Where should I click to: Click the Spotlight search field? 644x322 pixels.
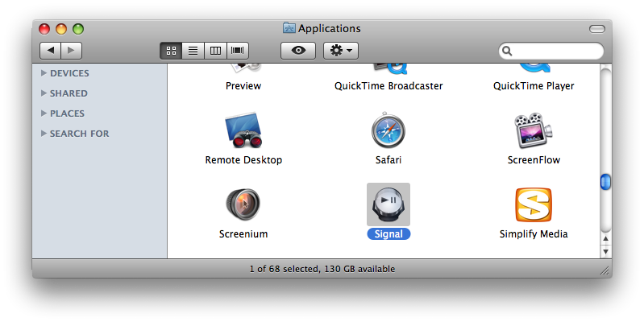coord(556,51)
